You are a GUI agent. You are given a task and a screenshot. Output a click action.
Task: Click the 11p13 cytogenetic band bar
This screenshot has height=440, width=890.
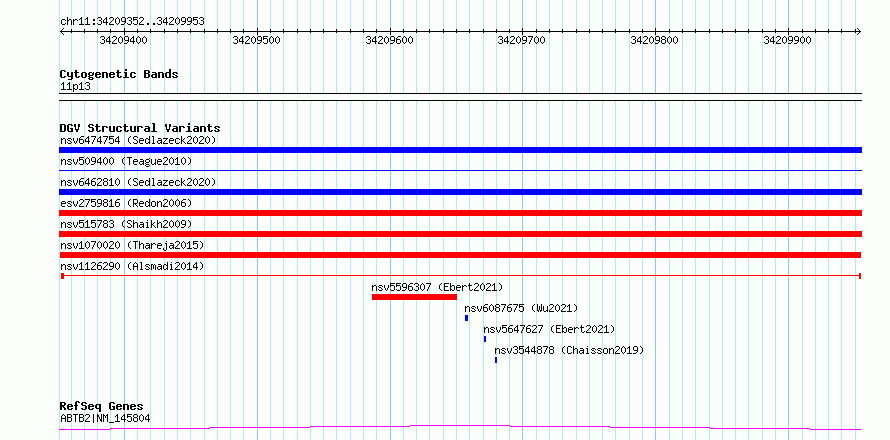click(460, 97)
